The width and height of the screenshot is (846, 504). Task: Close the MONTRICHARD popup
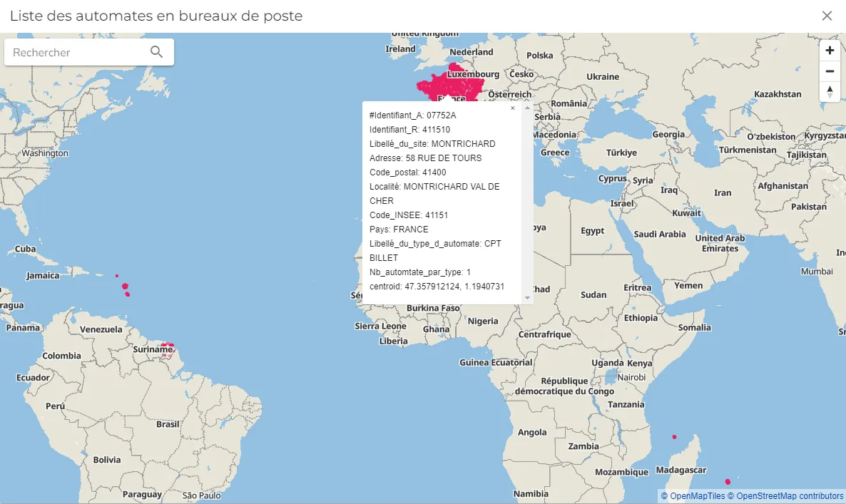[513, 108]
